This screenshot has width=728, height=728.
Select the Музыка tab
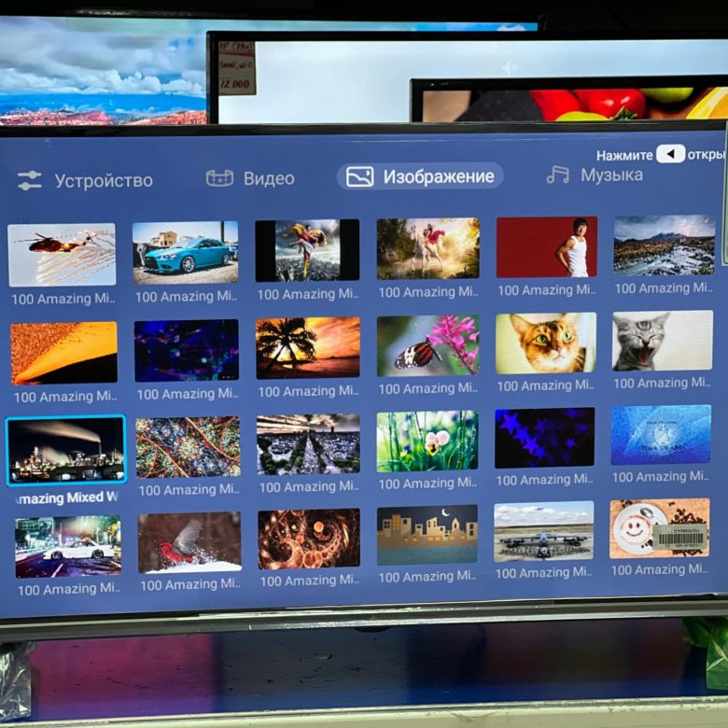click(610, 175)
